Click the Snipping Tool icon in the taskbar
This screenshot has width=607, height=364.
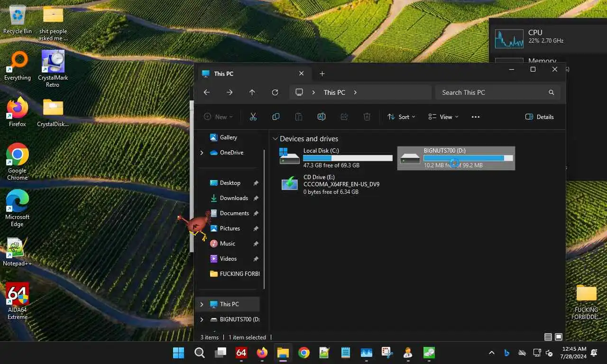(387, 353)
